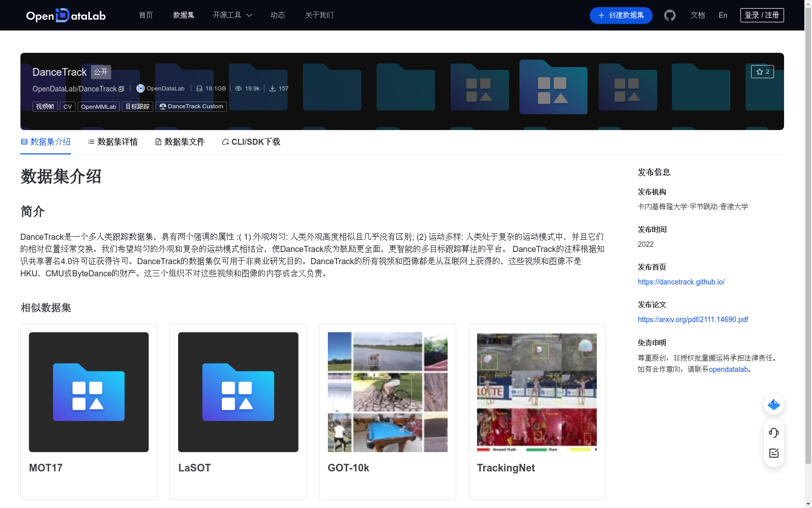The height and width of the screenshot is (508, 812).
Task: Switch to the CLI/SDK下载 tab
Action: click(251, 142)
